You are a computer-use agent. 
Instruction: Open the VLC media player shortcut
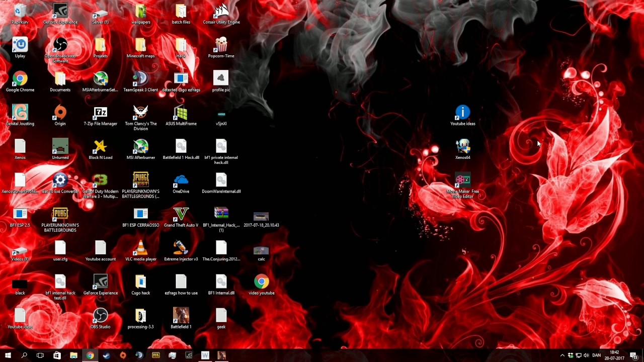click(140, 250)
